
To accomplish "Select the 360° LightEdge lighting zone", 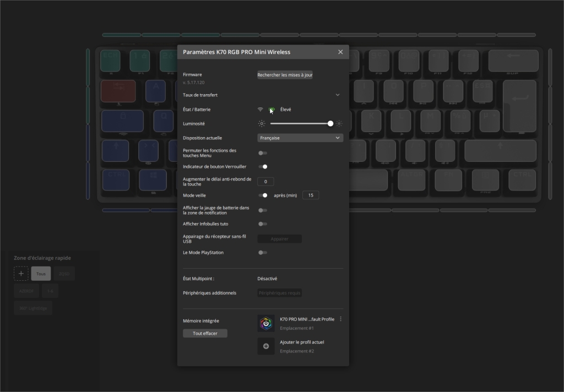I will click(33, 308).
